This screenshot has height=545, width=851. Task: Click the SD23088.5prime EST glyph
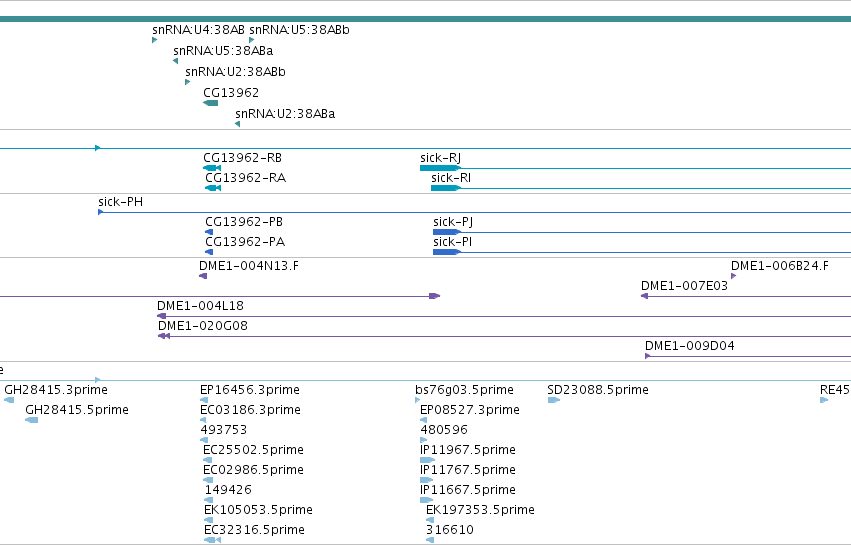click(554, 400)
